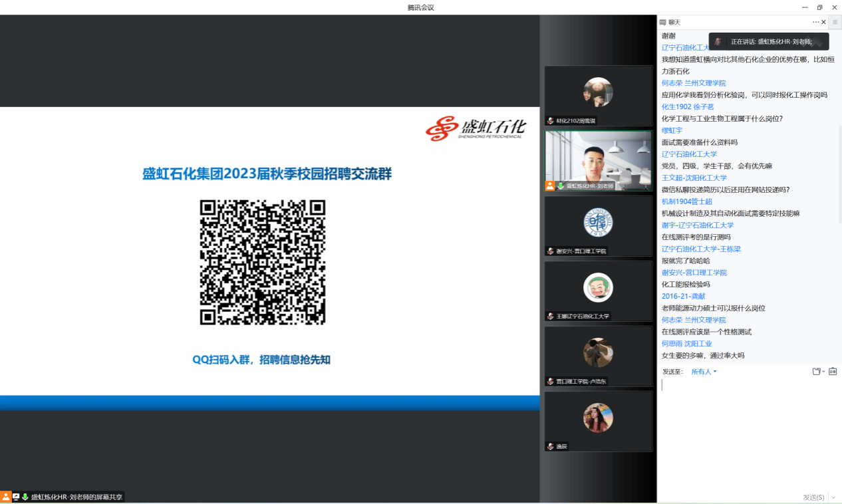842x504 pixels.
Task: Click the chat bubble icon in the chat header
Action: coord(662,23)
